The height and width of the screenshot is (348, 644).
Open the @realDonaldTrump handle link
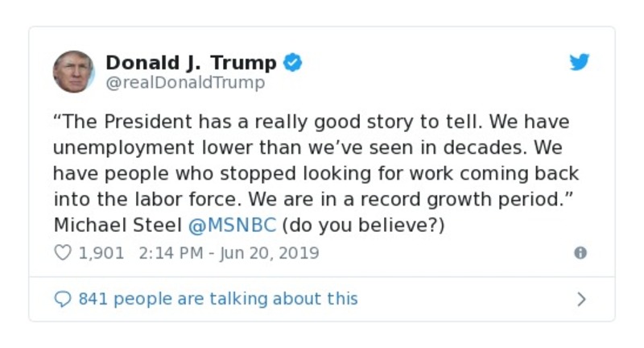(185, 82)
